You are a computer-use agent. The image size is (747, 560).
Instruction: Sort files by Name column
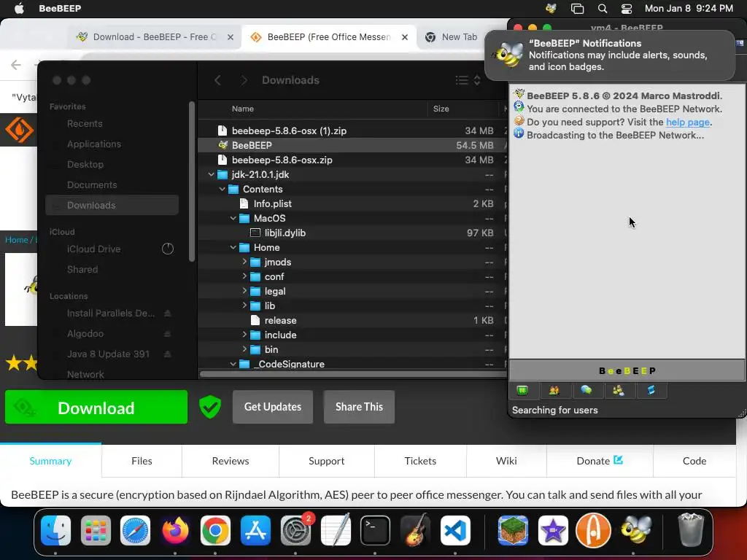click(242, 109)
